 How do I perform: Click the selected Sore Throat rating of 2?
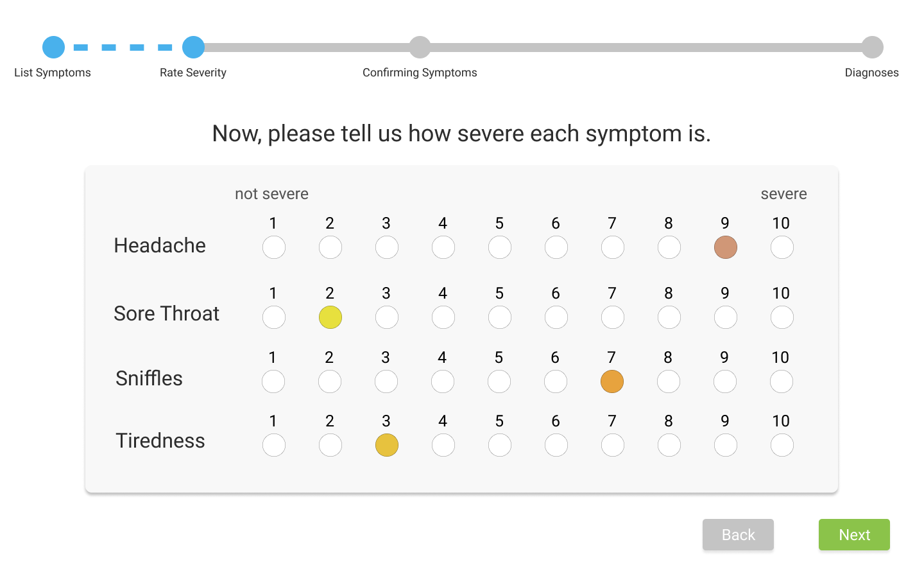tap(330, 317)
